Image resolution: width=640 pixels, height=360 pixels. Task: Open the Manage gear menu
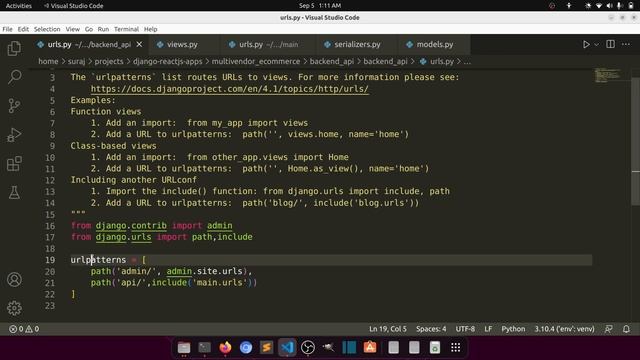coord(14,308)
